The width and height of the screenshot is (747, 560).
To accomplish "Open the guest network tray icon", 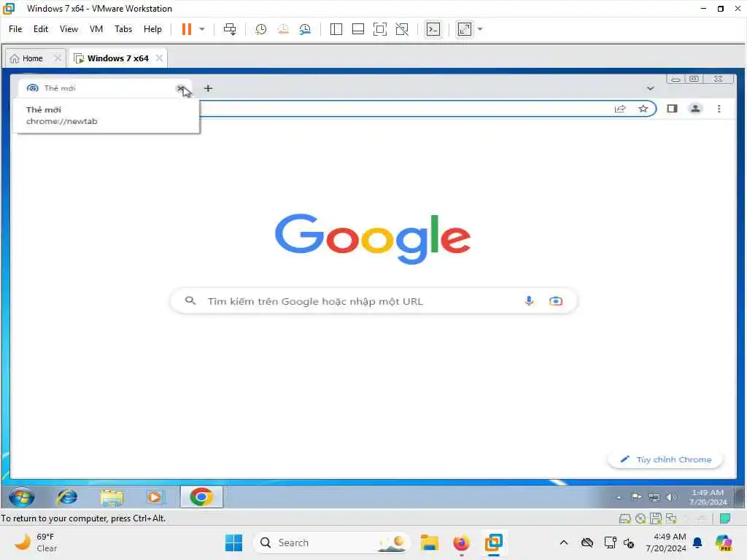I will pos(654,497).
